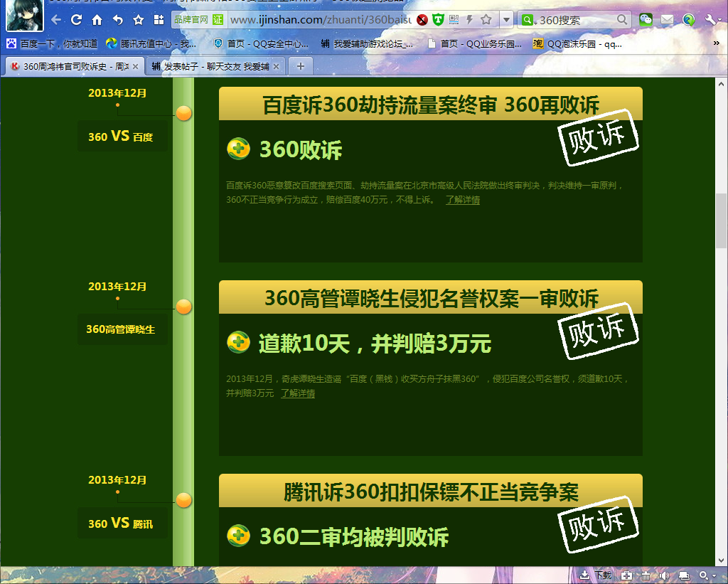Open the WeChat extension icon

coord(646,19)
